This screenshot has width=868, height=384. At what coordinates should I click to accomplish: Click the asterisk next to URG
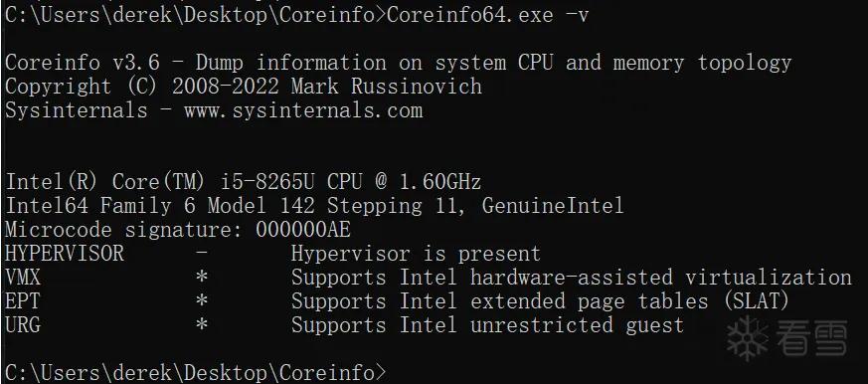[x=202, y=324]
